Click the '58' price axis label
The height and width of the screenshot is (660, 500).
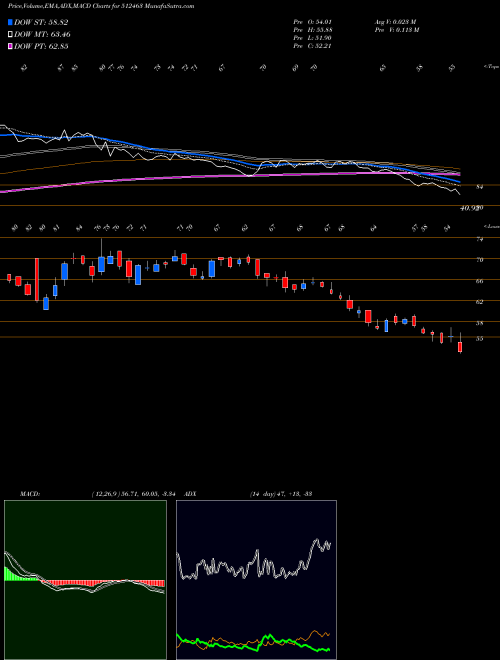coord(479,323)
